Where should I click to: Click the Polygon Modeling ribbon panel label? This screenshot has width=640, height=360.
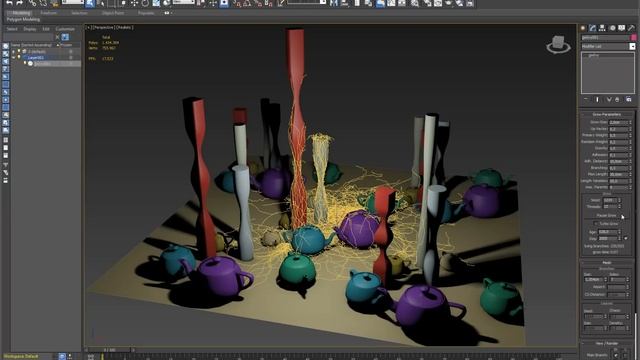23,19
